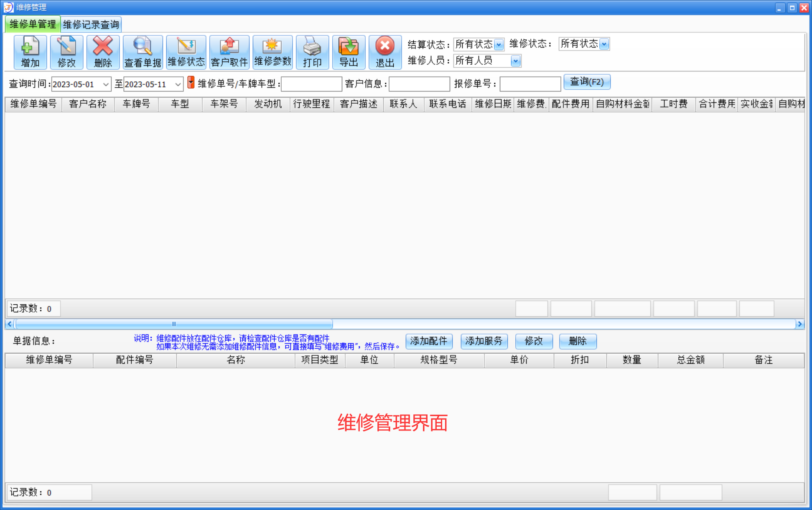Viewport: 812px width, 510px height.
Task: Click the 打印 printer icon
Action: pos(312,52)
